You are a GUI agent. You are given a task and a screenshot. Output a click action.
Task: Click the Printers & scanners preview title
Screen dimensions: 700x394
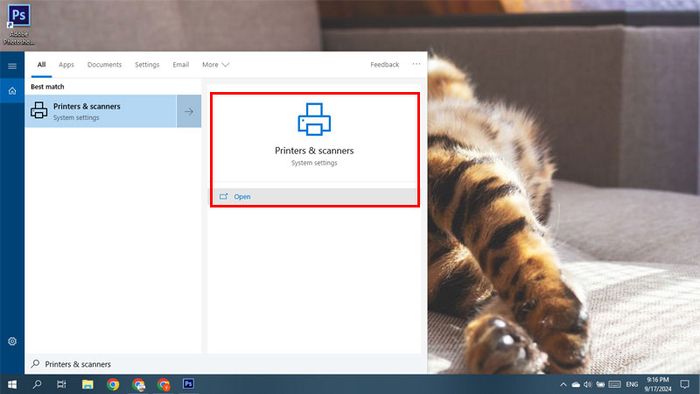314,151
